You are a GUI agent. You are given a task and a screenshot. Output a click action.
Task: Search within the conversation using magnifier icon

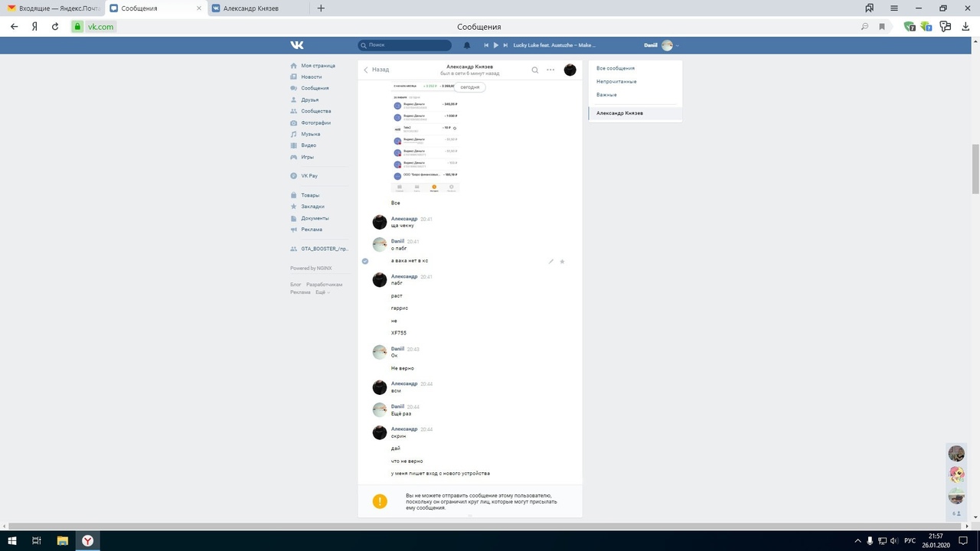click(x=535, y=70)
